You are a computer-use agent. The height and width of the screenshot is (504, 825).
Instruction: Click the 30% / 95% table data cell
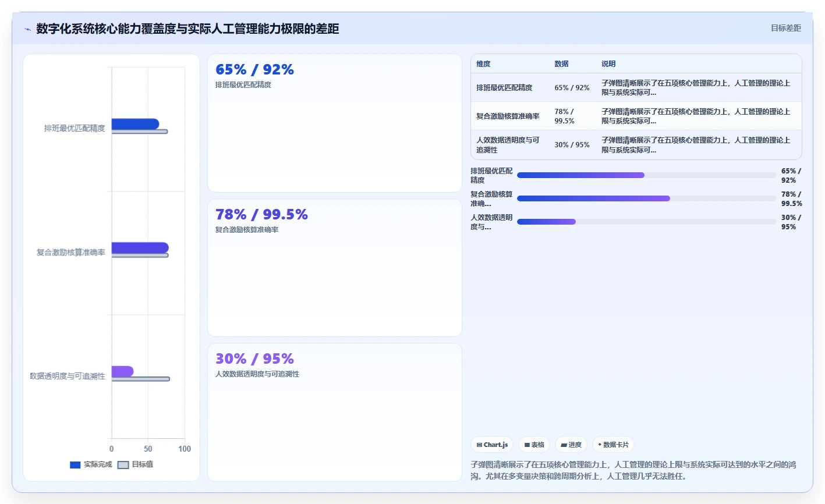coord(572,145)
